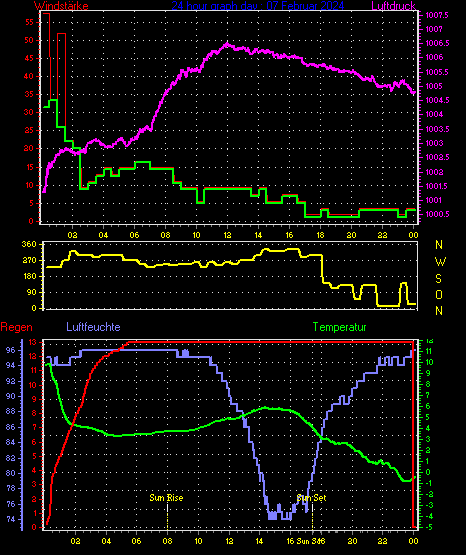Click wind speed axis value 45
The width and height of the screenshot is (466, 555).
tap(29, 58)
